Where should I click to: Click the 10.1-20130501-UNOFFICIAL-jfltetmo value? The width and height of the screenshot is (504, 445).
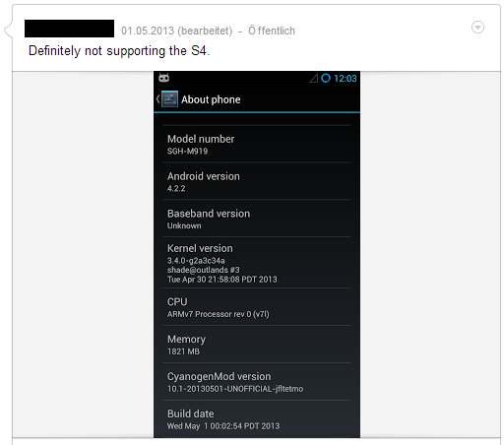[235, 389]
